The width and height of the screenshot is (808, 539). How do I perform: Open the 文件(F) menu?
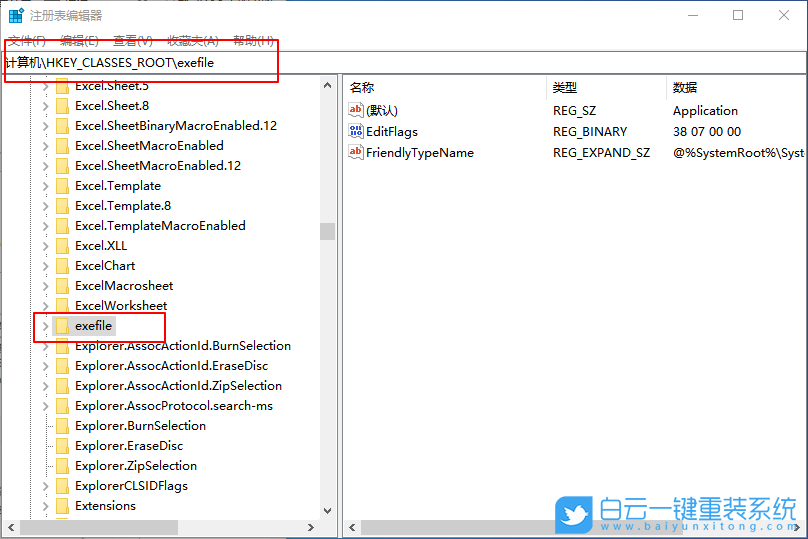27,40
